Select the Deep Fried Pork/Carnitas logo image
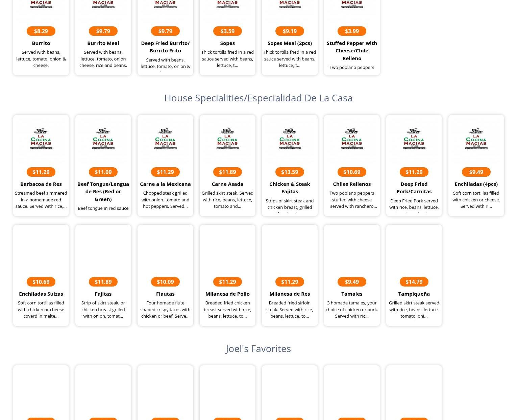517x420 pixels. coord(414,139)
